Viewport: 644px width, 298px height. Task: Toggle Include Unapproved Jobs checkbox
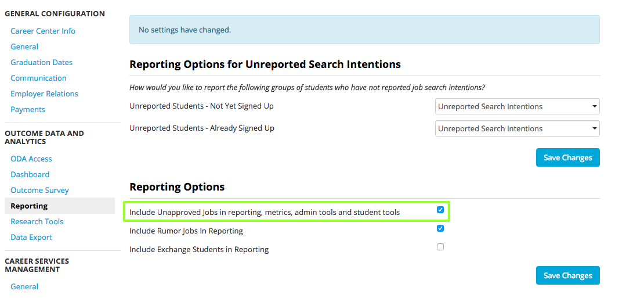coord(440,210)
